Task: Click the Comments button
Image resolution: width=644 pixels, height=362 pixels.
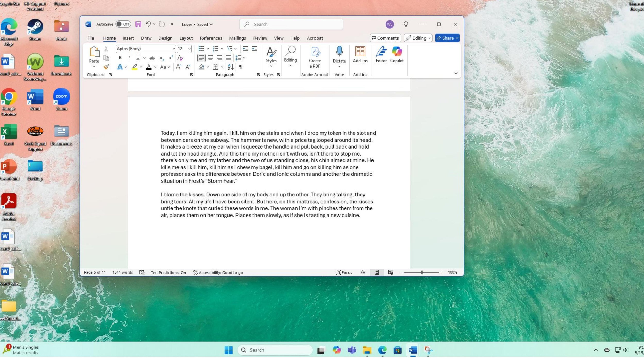Action: (x=385, y=38)
